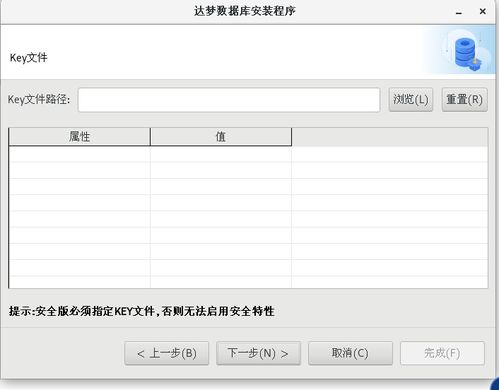Screen dimensions: 499x390
Task: Select first row in 值 column
Action: click(x=221, y=154)
